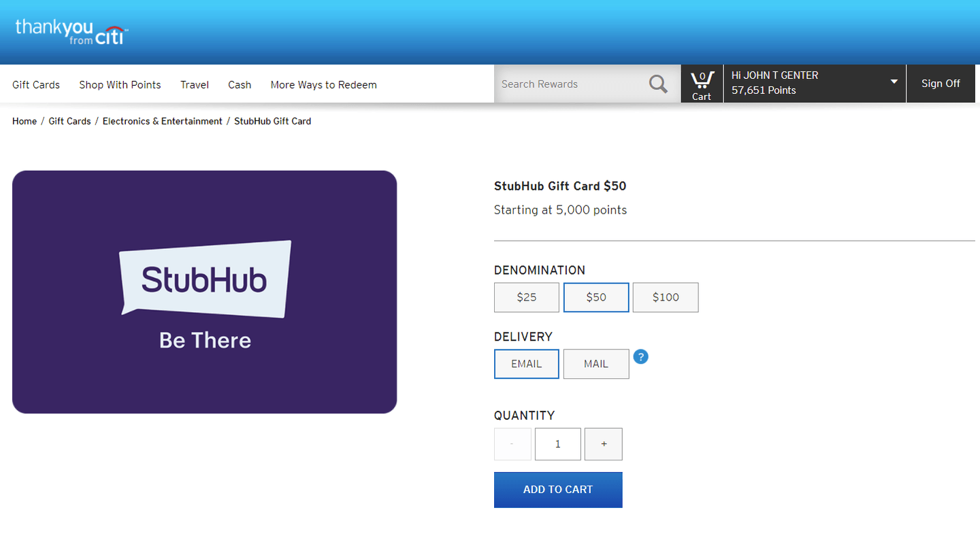Image resolution: width=980 pixels, height=542 pixels.
Task: Open Electronics & Entertainment breadcrumb link
Action: point(162,121)
